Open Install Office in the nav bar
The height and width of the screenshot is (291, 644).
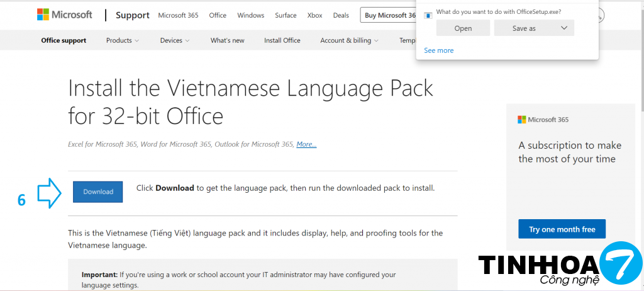pyautogui.click(x=282, y=40)
